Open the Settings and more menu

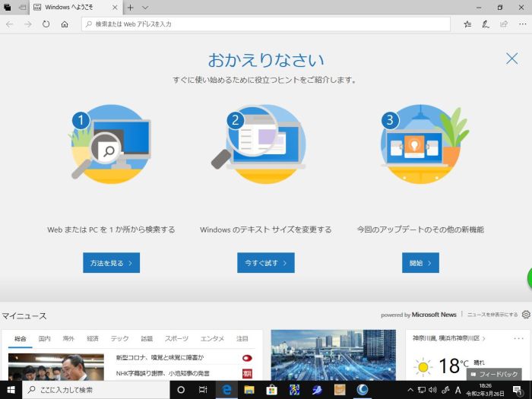pyautogui.click(x=521, y=24)
